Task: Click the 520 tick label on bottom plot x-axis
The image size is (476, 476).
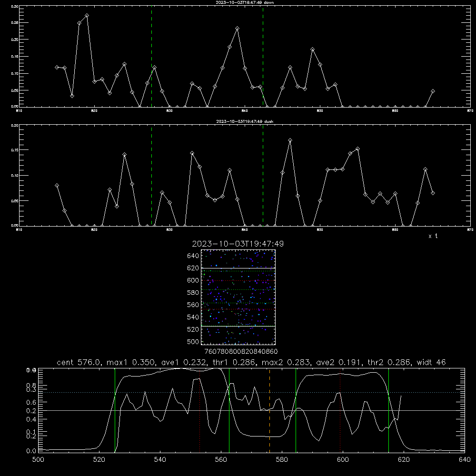Action: point(99,460)
